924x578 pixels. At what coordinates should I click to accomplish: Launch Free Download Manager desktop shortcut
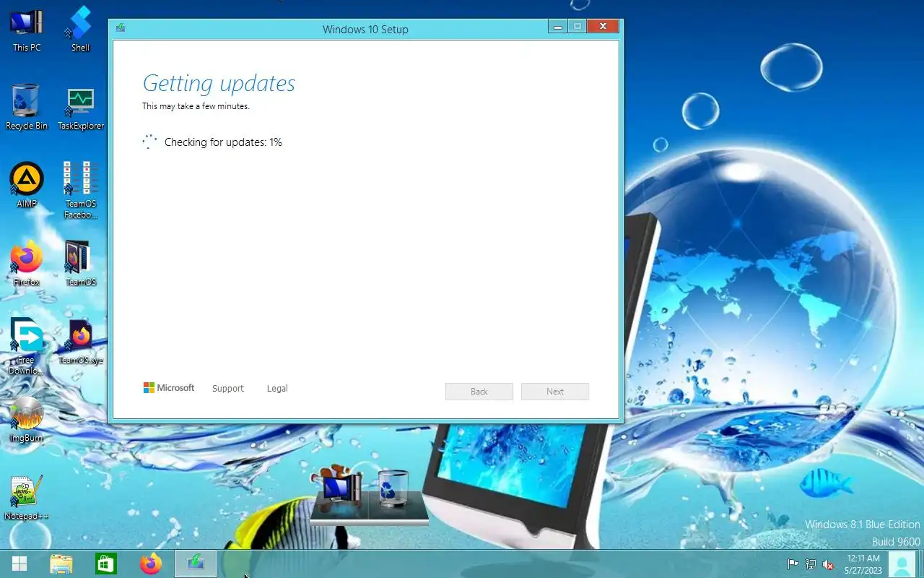pos(27,347)
